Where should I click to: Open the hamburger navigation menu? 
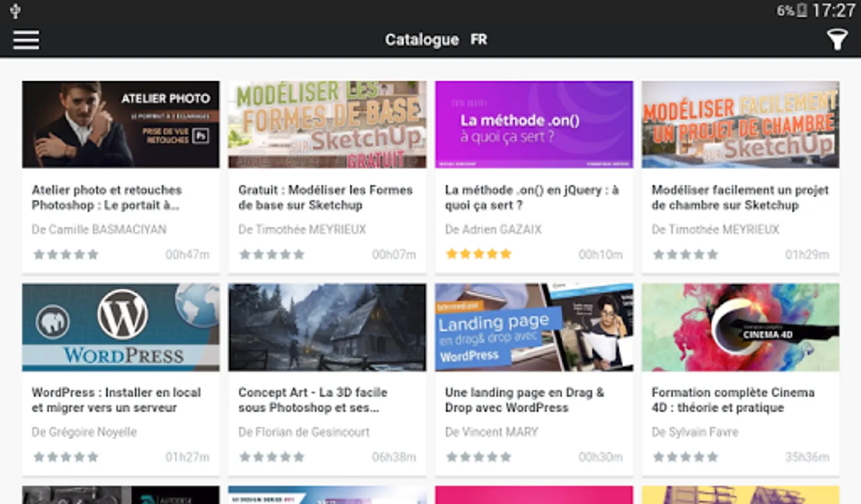pyautogui.click(x=26, y=40)
